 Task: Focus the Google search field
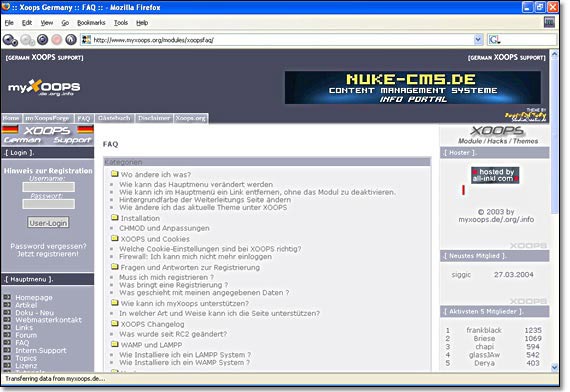[x=528, y=40]
